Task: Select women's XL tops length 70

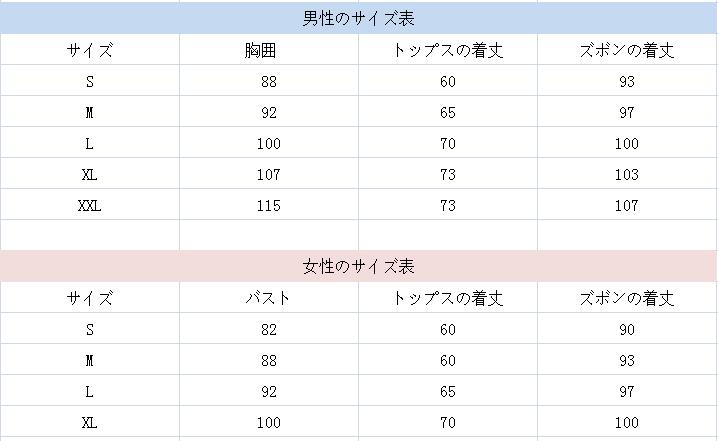Action: click(448, 422)
